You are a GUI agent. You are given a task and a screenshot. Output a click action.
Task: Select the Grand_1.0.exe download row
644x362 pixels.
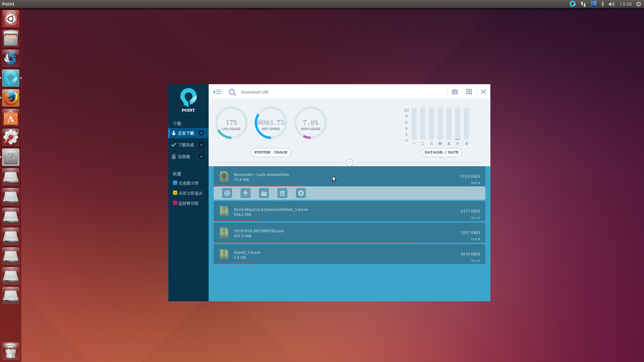point(350,254)
